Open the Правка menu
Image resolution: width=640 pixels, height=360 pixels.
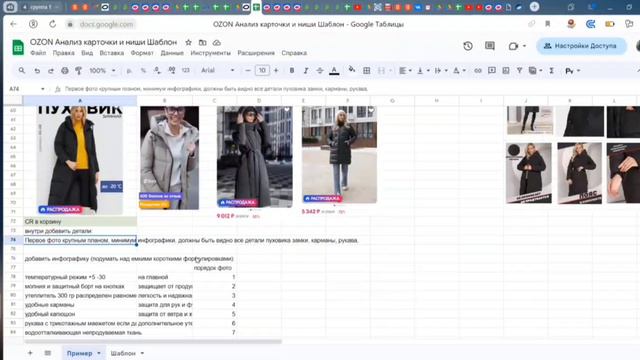click(63, 53)
